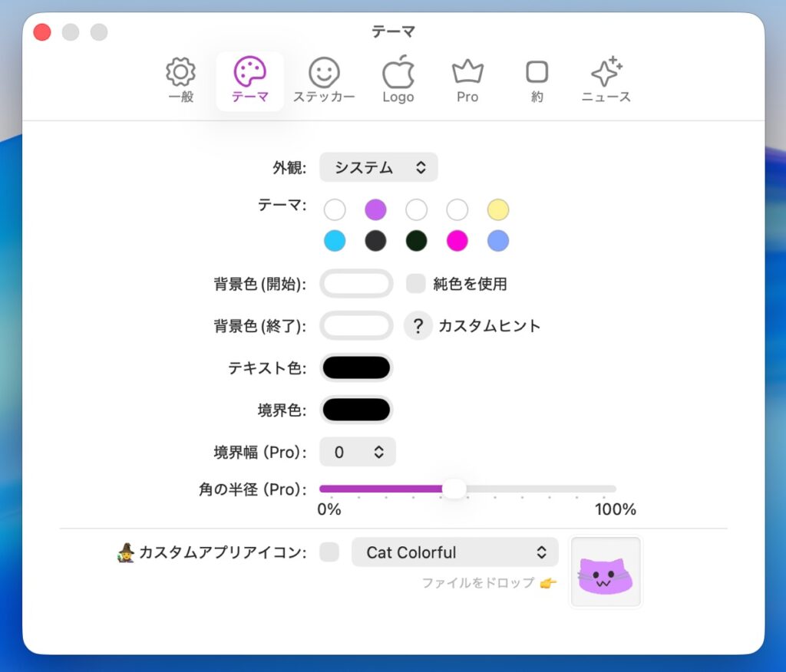This screenshot has width=786, height=672.
Task: Open the 一般 settings gear icon
Action: tap(180, 73)
